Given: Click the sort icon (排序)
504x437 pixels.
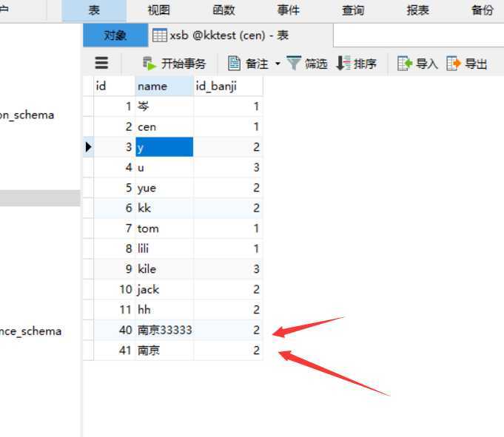Looking at the screenshot, I should coord(343,63).
